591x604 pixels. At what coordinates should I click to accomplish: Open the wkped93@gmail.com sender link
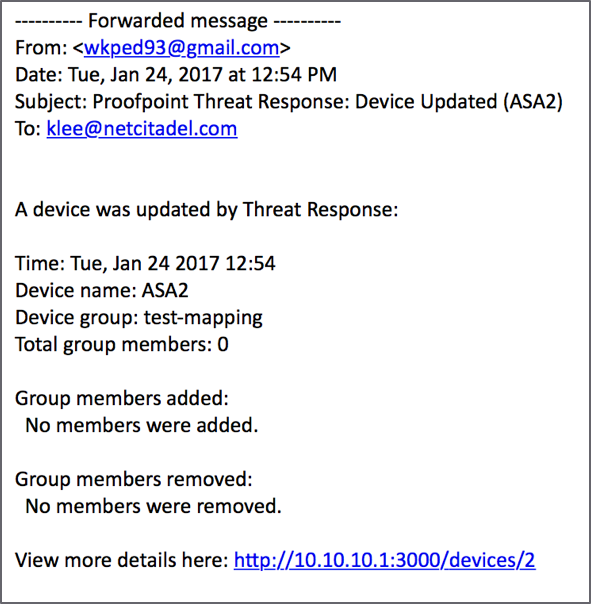181,48
